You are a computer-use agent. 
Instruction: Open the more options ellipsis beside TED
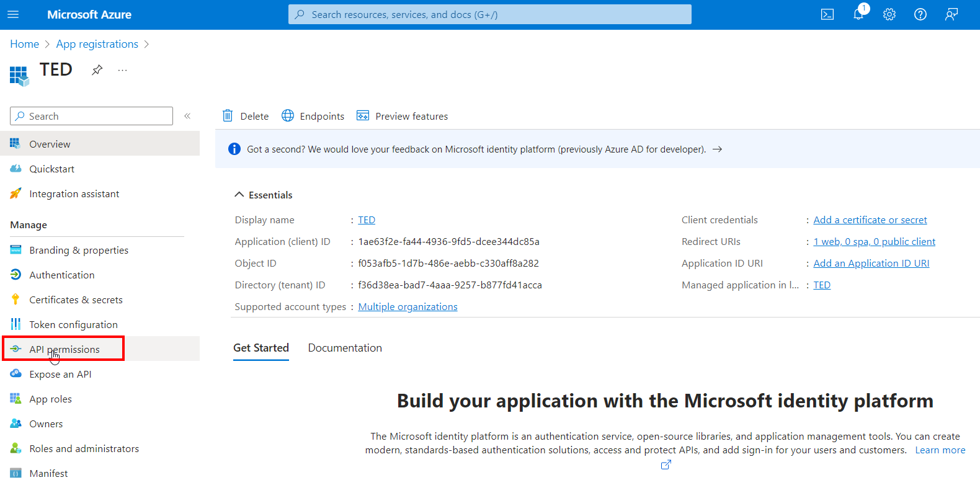[x=123, y=70]
